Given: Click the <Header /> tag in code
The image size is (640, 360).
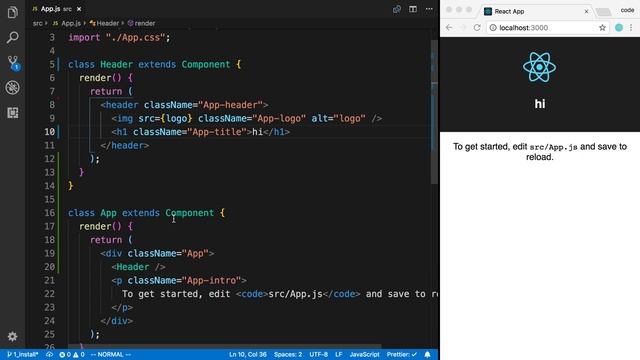Looking at the screenshot, I should point(138,267).
